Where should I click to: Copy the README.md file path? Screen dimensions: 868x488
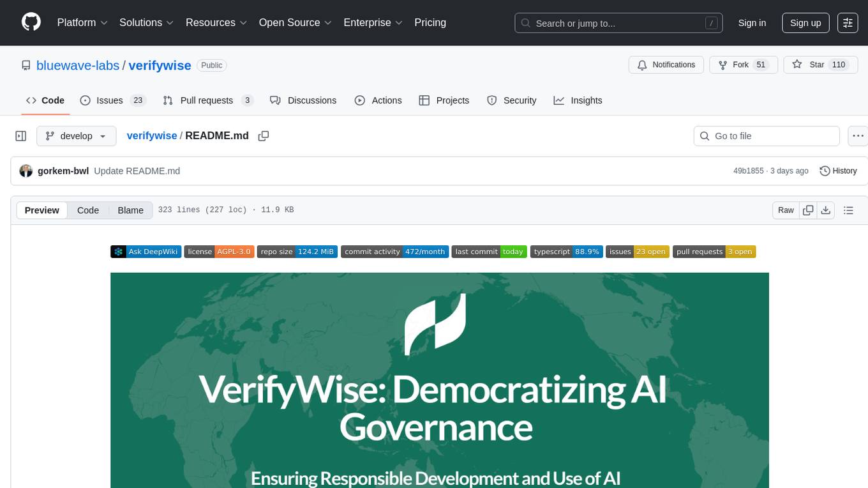pos(263,136)
